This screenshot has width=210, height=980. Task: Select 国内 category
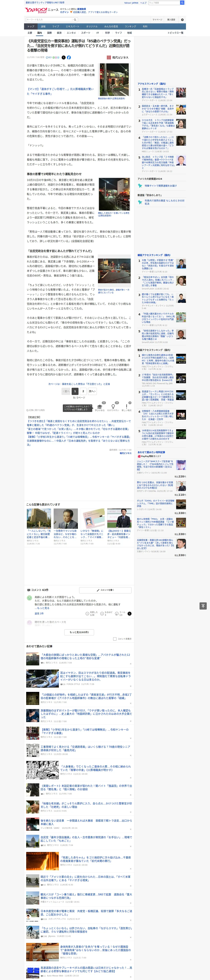tap(40, 33)
